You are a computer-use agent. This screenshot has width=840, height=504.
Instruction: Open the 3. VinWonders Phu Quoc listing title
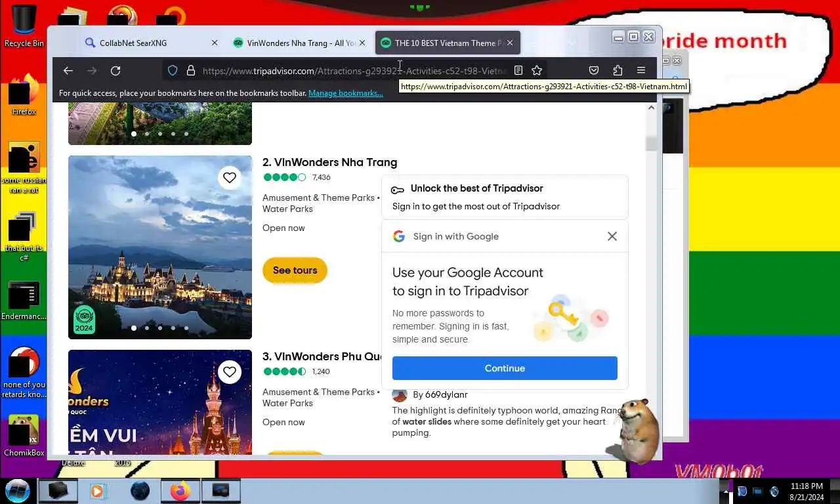[322, 356]
